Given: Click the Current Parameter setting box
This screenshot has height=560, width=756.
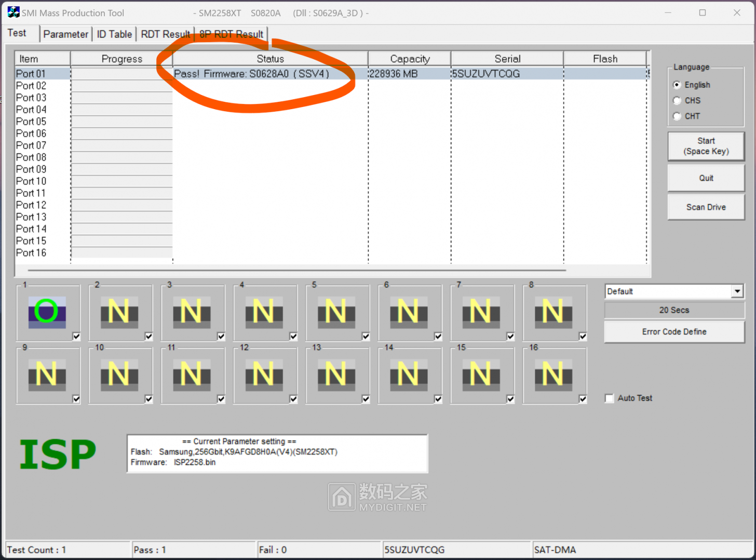Looking at the screenshot, I should pyautogui.click(x=277, y=454).
